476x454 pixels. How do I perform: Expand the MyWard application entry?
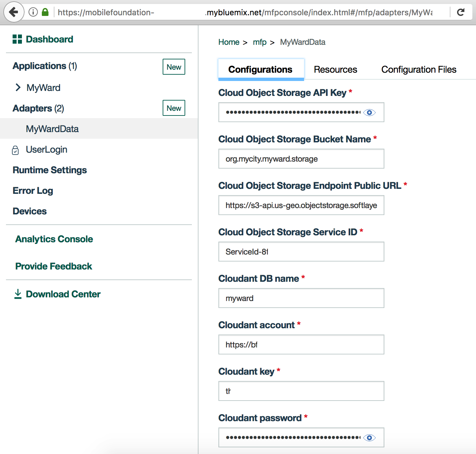pyautogui.click(x=18, y=87)
